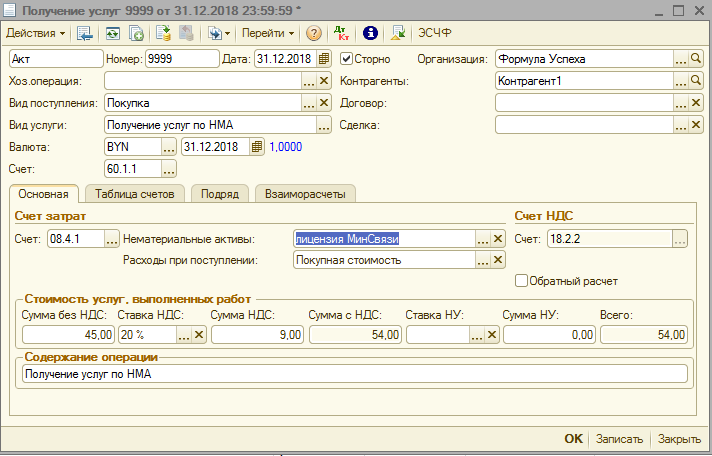Click the magnifier icon next to Организация
Screen dimensions: 712x456
[x=697, y=59]
